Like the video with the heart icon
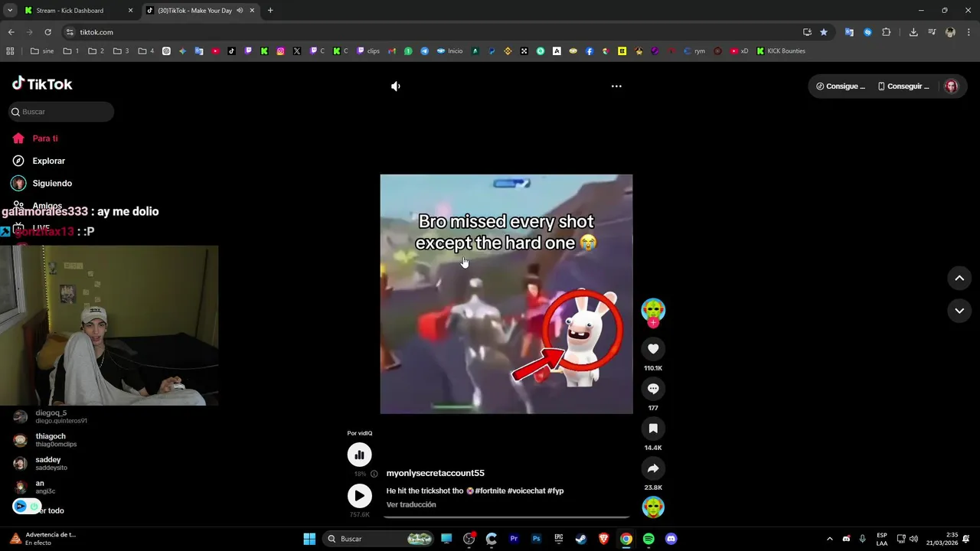Image resolution: width=980 pixels, height=551 pixels. [653, 349]
